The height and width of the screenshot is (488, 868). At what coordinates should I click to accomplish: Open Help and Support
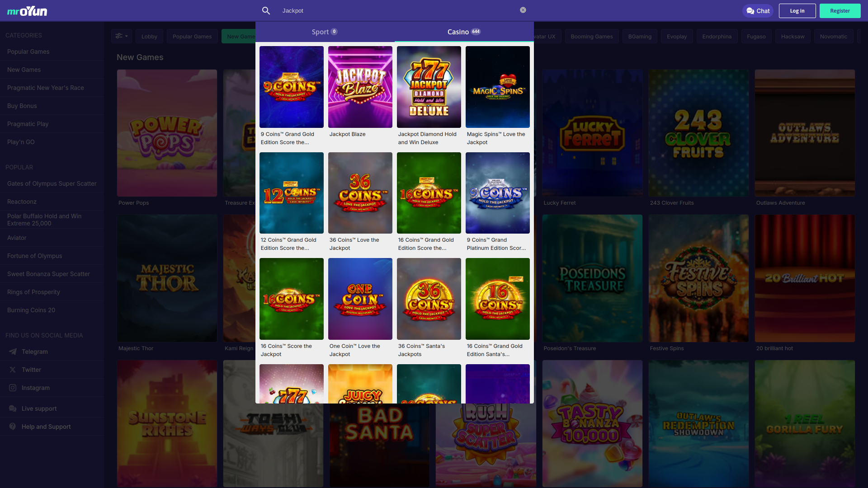46,427
